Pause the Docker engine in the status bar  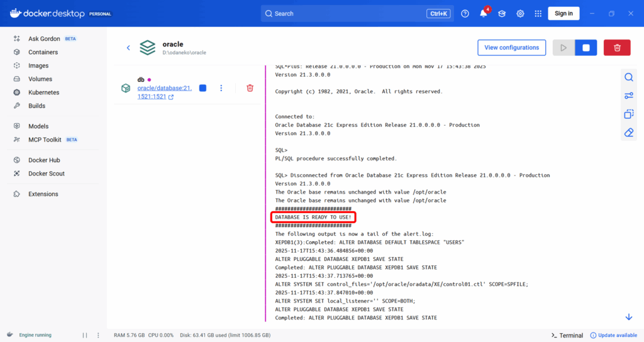[x=85, y=335]
